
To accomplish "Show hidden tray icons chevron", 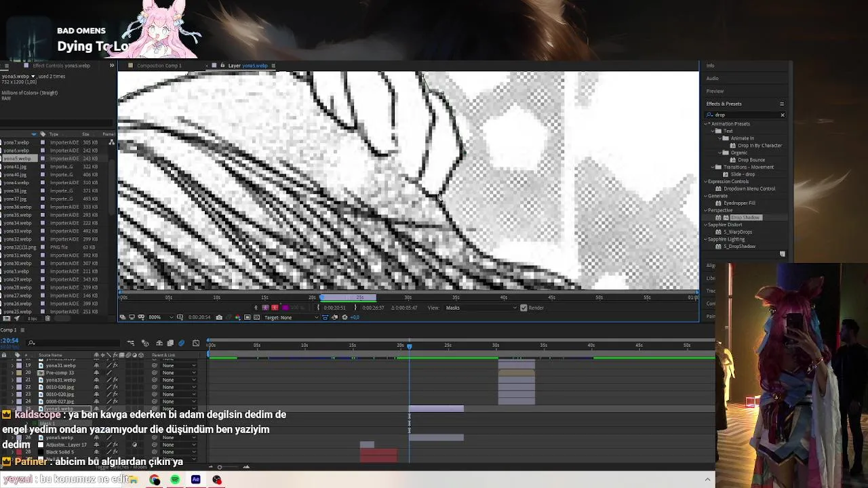I will [707, 480].
